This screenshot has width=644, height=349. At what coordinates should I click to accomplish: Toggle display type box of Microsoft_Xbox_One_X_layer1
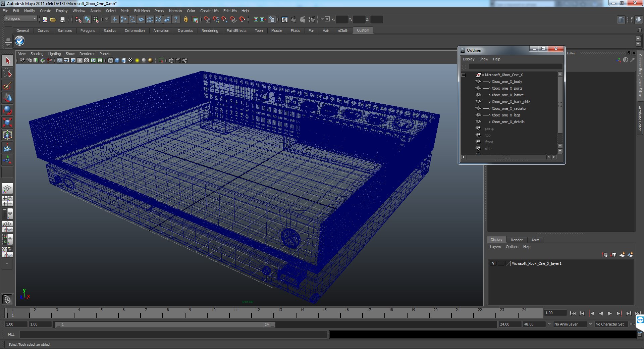[501, 263]
